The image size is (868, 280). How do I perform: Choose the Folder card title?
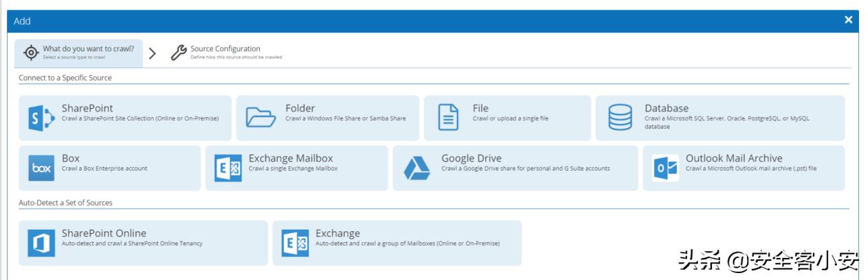(x=300, y=108)
